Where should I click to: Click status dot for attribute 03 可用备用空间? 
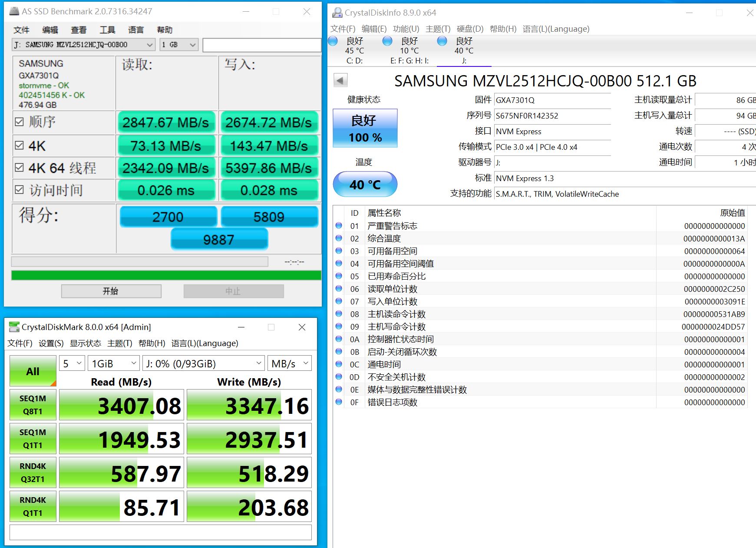(339, 251)
